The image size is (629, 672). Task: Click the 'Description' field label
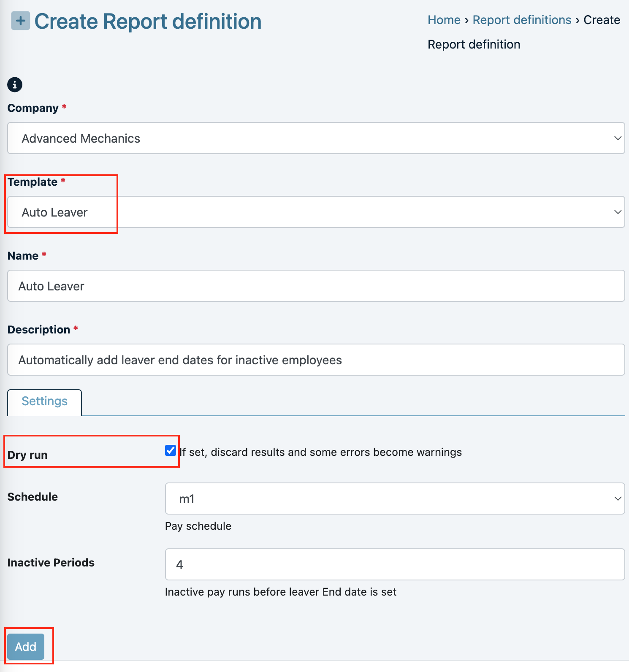39,330
